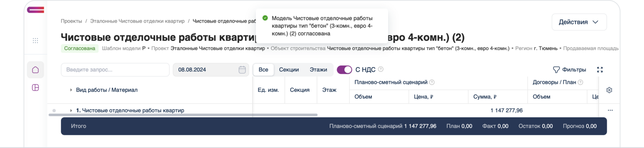Switch to the Этажи tab
644x148 pixels.
click(x=318, y=70)
